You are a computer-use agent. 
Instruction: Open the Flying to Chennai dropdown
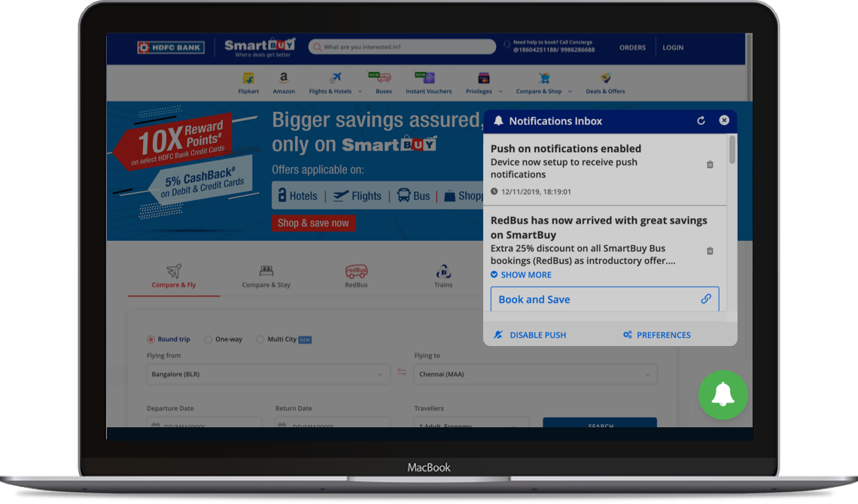(535, 375)
